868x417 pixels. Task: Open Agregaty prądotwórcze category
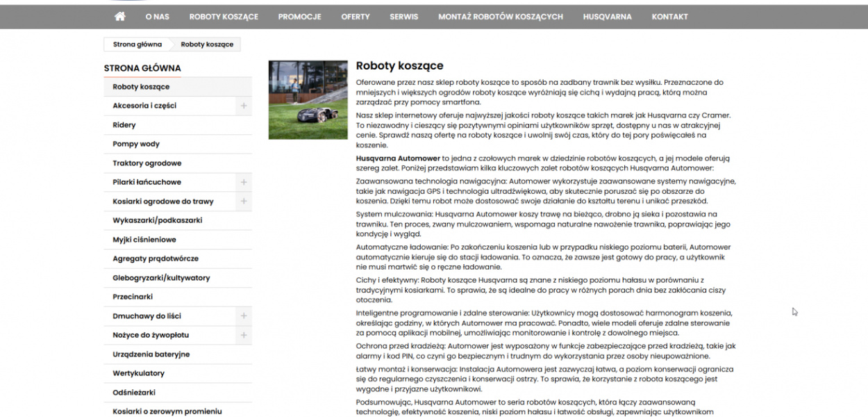[156, 259]
